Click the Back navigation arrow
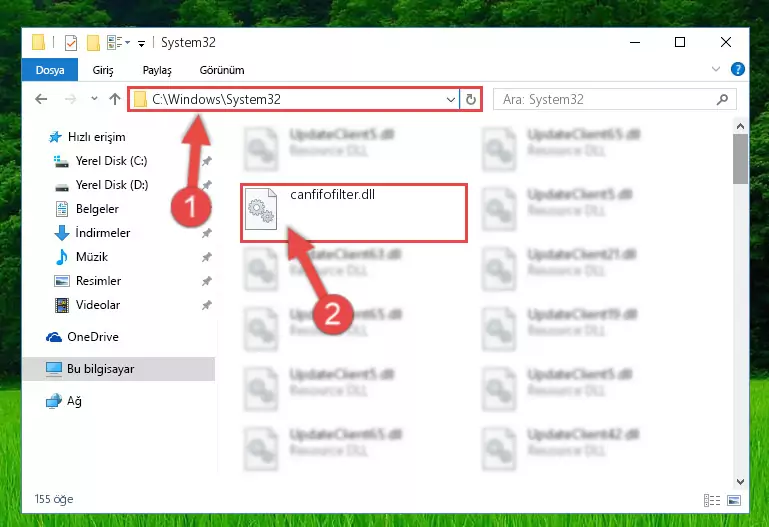769x527 pixels. pos(41,99)
